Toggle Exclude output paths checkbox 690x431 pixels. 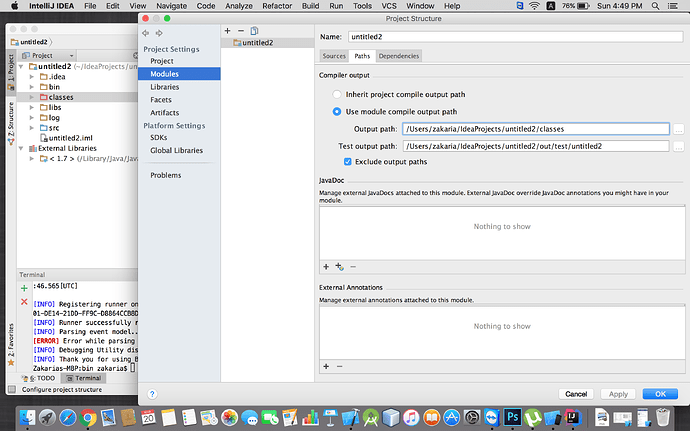pyautogui.click(x=348, y=162)
